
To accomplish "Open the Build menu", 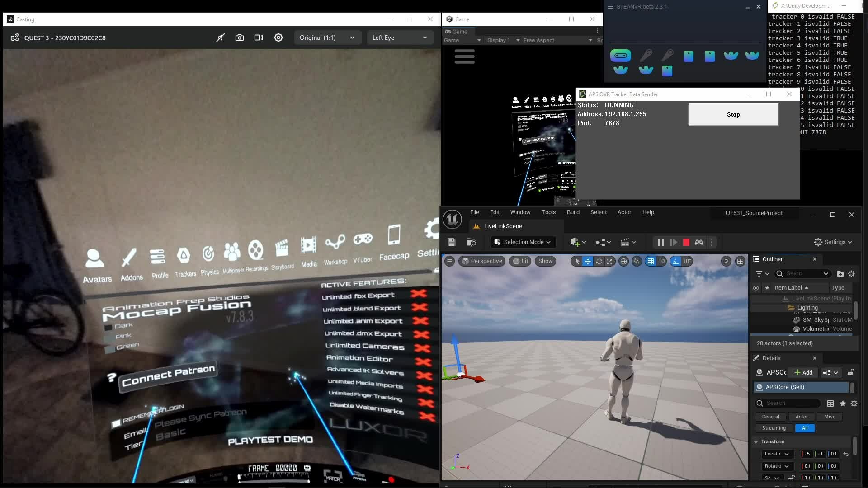I will pyautogui.click(x=573, y=212).
